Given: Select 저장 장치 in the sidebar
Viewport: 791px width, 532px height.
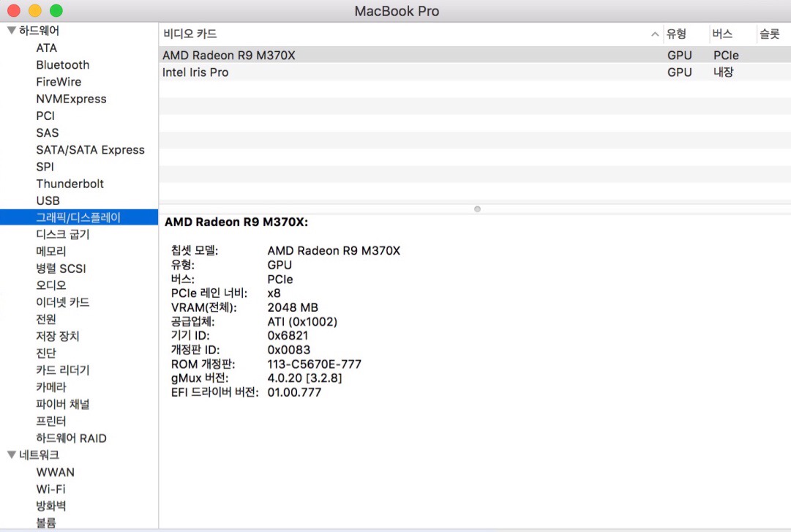Looking at the screenshot, I should (x=58, y=336).
